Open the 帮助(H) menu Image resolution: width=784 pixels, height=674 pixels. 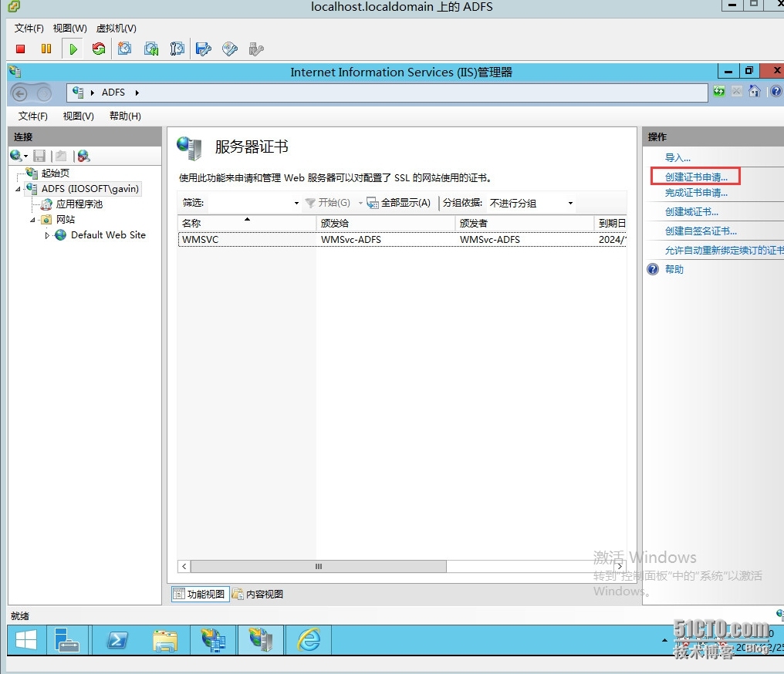(x=126, y=116)
